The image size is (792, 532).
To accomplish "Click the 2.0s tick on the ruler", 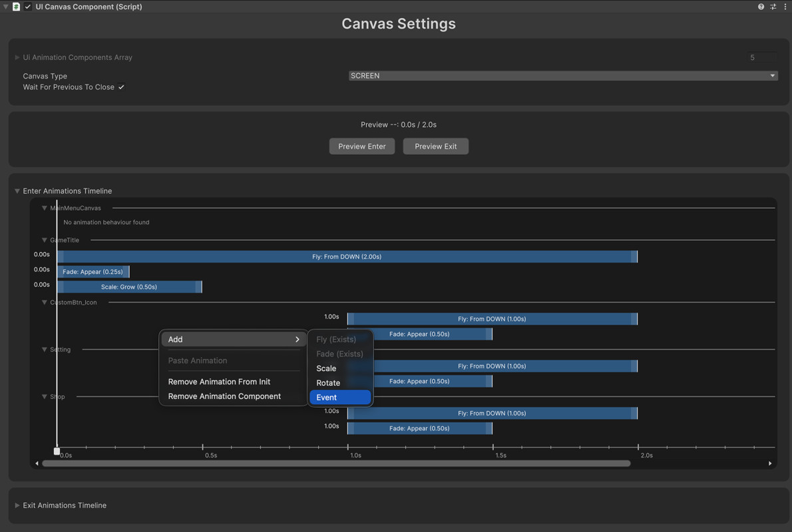I will [638, 447].
